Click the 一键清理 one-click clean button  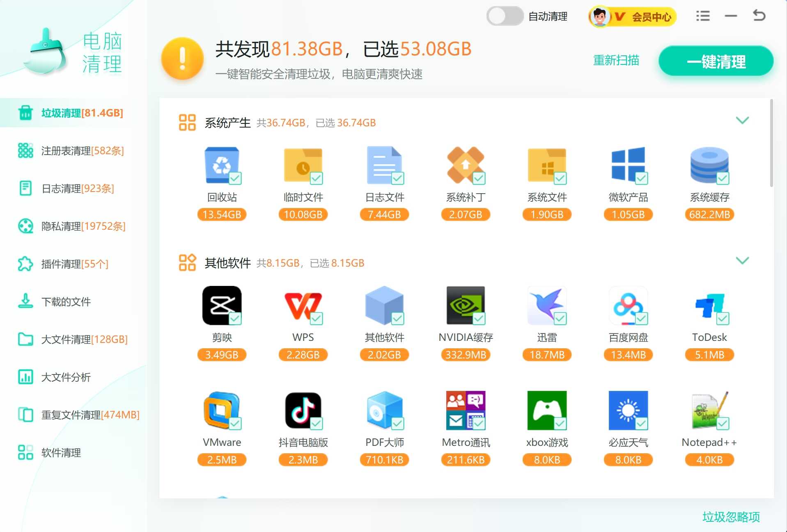click(x=716, y=61)
